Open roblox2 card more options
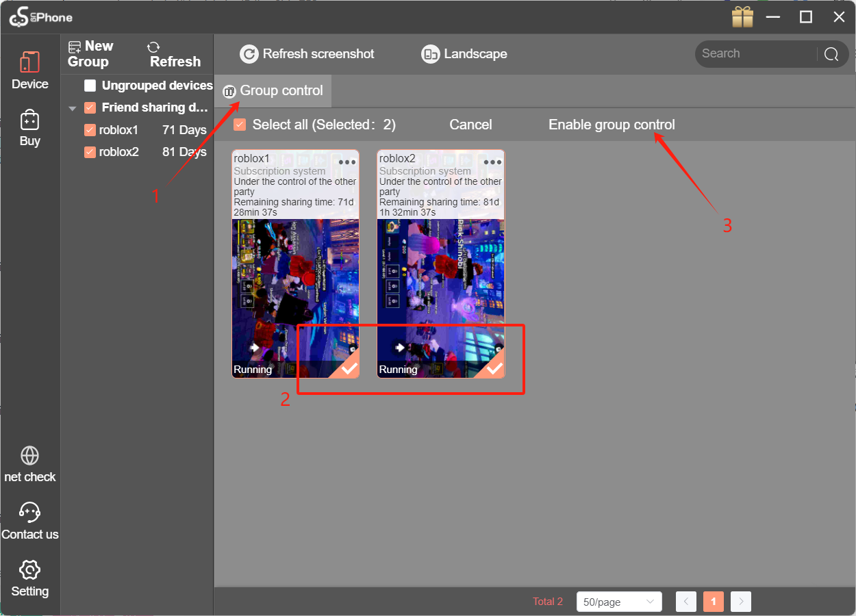Screen dimensions: 856x616 [x=493, y=162]
